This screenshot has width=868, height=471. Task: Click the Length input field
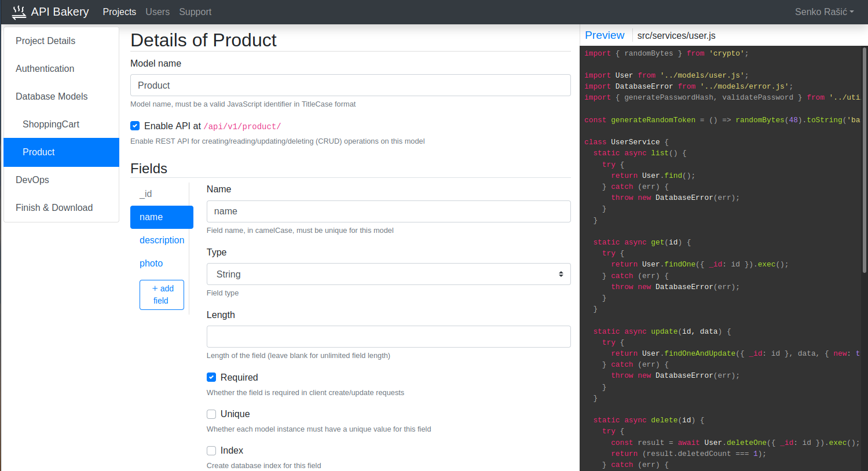(389, 337)
